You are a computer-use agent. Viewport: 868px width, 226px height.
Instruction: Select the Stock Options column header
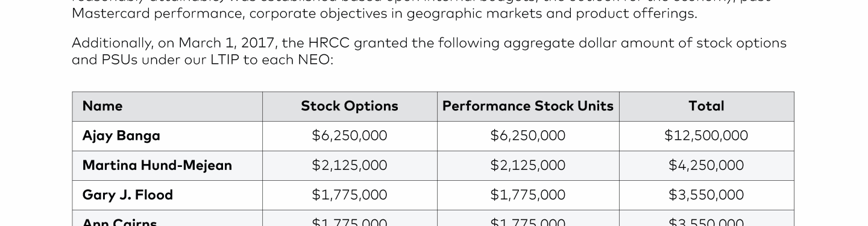350,106
